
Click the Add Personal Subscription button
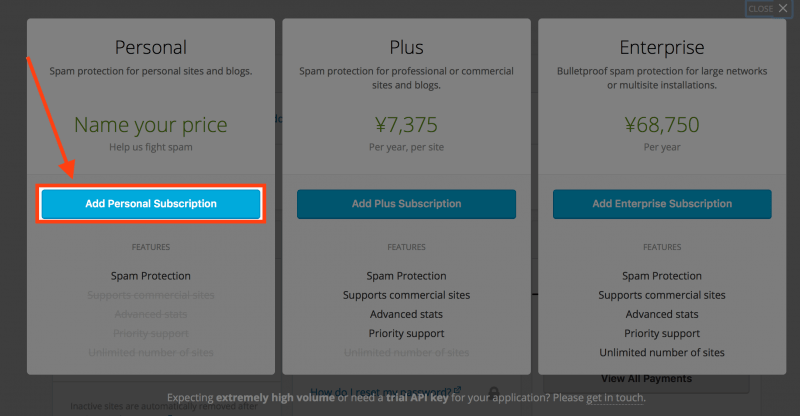(151, 204)
